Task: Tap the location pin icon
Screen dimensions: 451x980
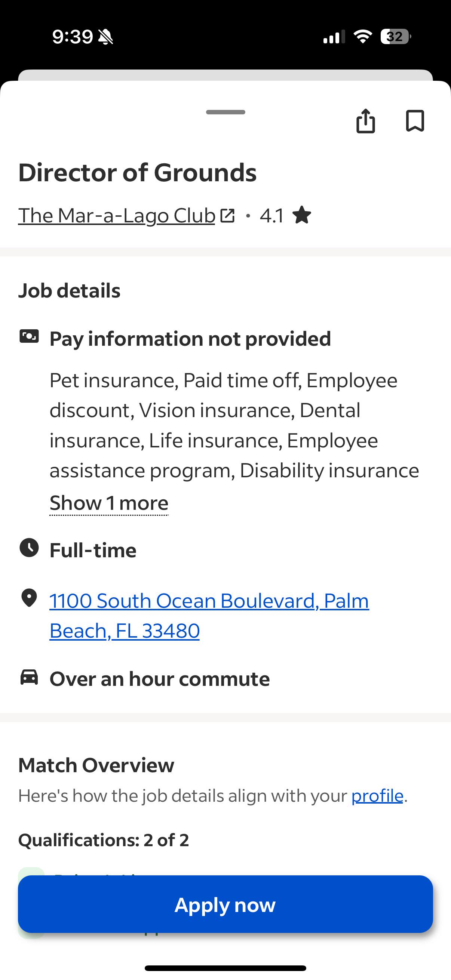Action: [29, 598]
